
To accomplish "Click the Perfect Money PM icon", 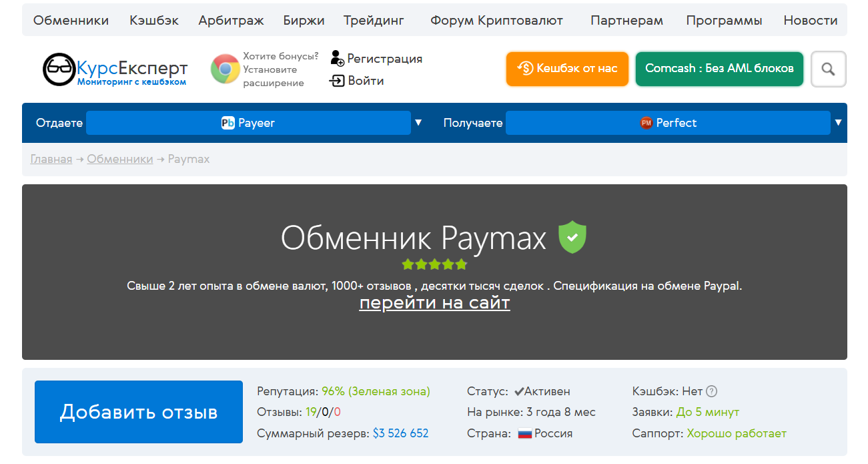I will tap(646, 123).
